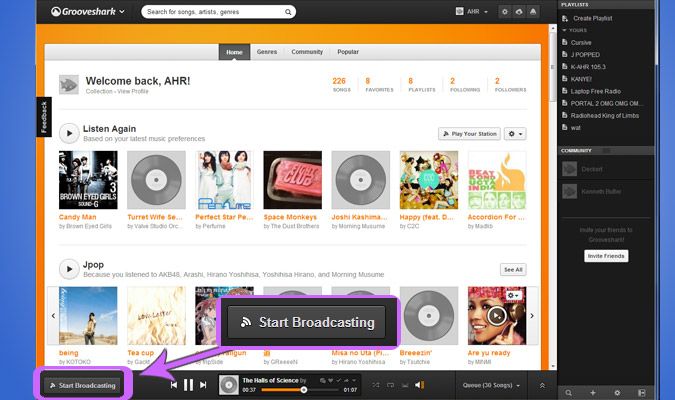Collapse the YOURS playlists group
Viewport: 675px width, 400px height.
(574, 30)
